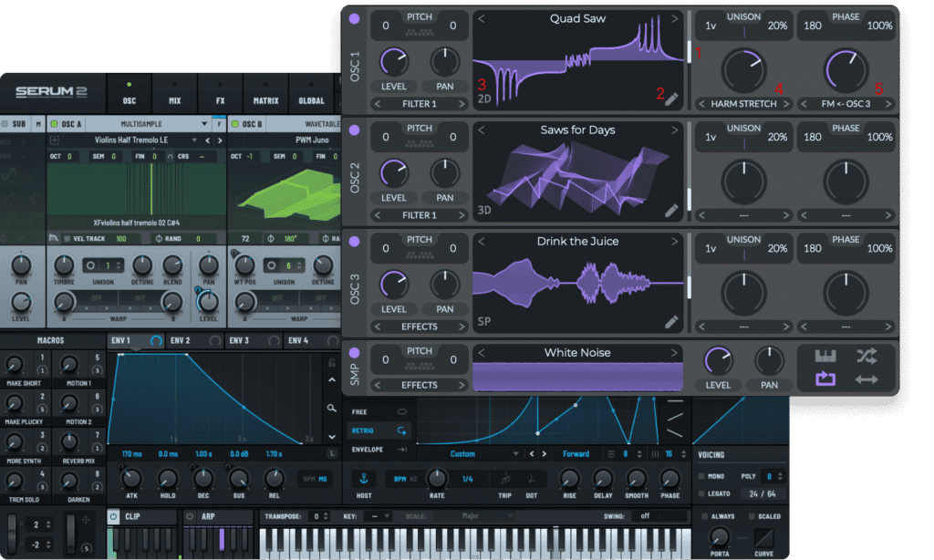The image size is (934, 560).
Task: Click the OSC 1 Harm Stretch knob
Action: (x=743, y=69)
